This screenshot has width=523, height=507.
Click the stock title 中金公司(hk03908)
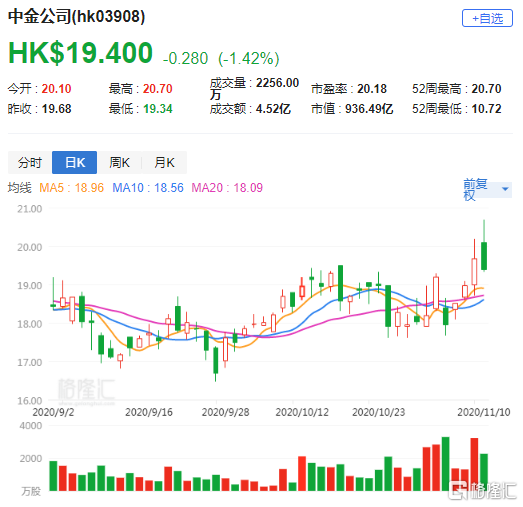(x=76, y=16)
